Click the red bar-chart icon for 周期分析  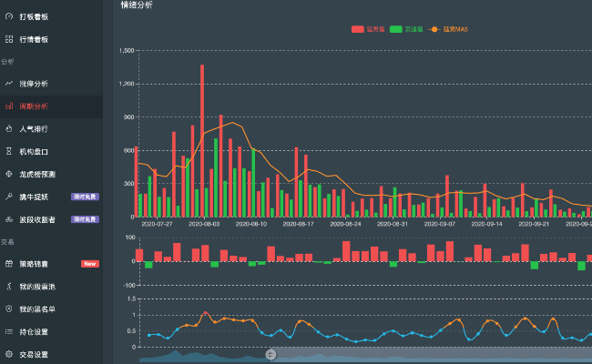(x=9, y=106)
